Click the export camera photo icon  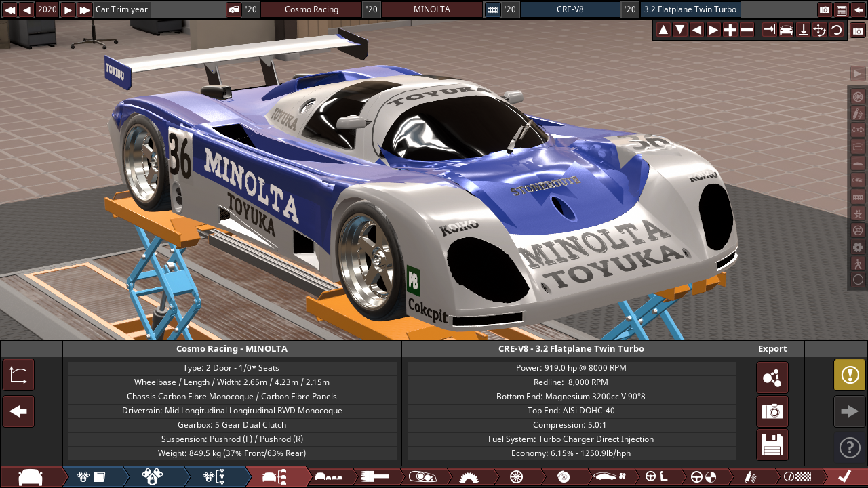pyautogui.click(x=772, y=411)
